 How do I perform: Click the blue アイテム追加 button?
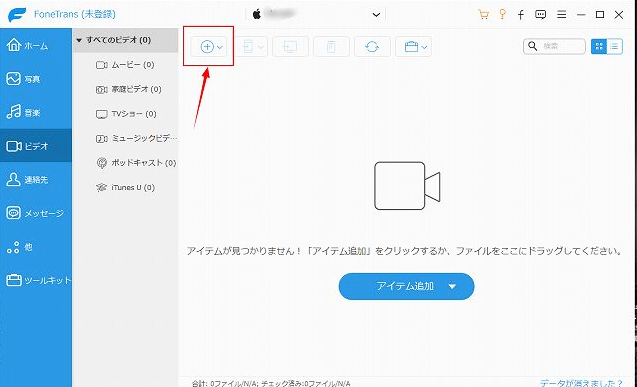406,286
